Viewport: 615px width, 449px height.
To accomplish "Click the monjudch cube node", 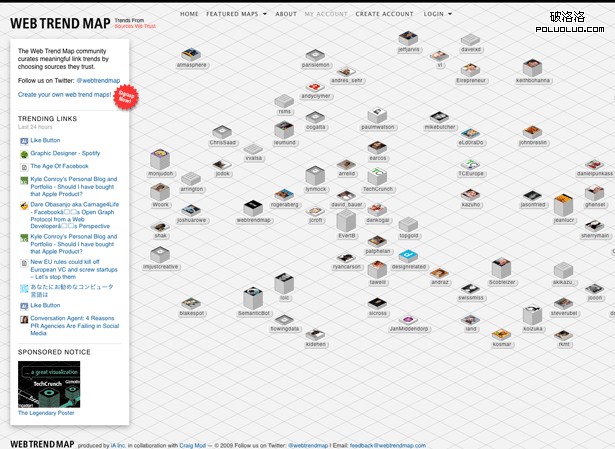I will 160,159.
